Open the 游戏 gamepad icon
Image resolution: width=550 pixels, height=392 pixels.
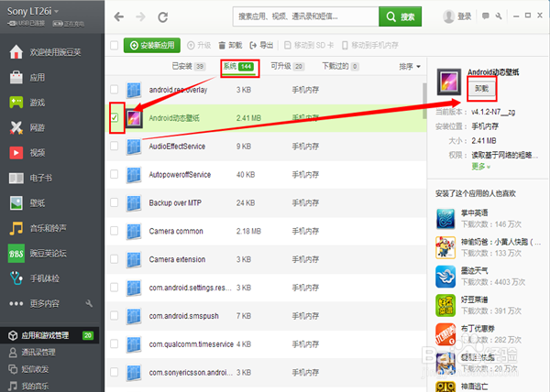coord(16,103)
